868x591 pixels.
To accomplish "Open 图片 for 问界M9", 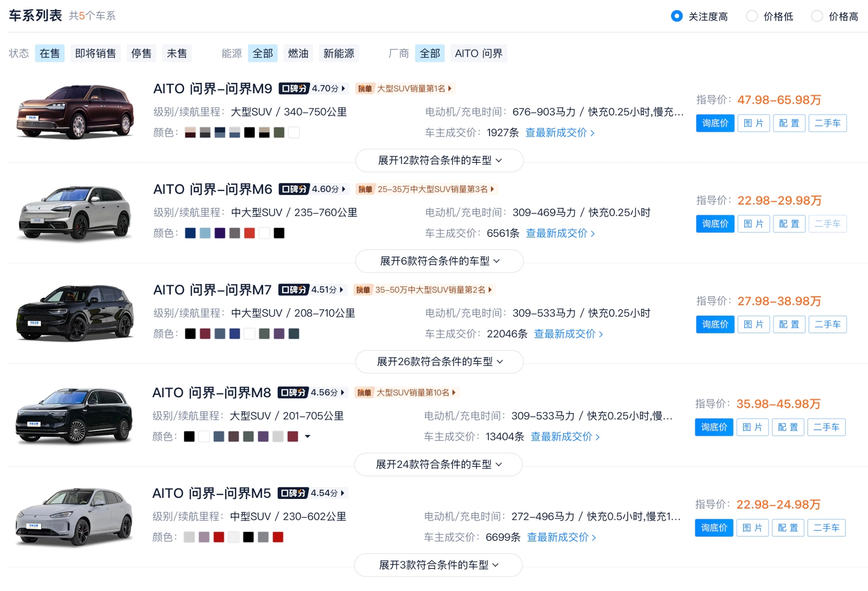I will click(x=754, y=123).
